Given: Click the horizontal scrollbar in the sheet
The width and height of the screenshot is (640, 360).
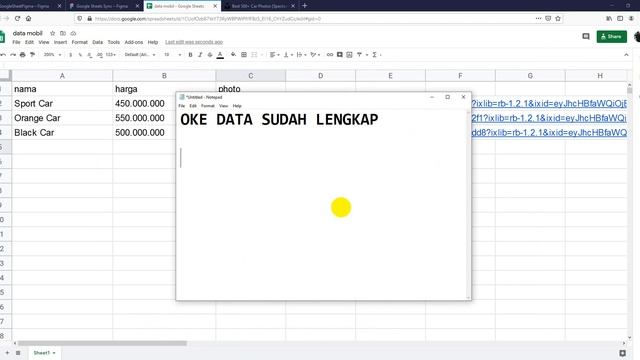Looking at the screenshot, I should pyautogui.click(x=102, y=343).
